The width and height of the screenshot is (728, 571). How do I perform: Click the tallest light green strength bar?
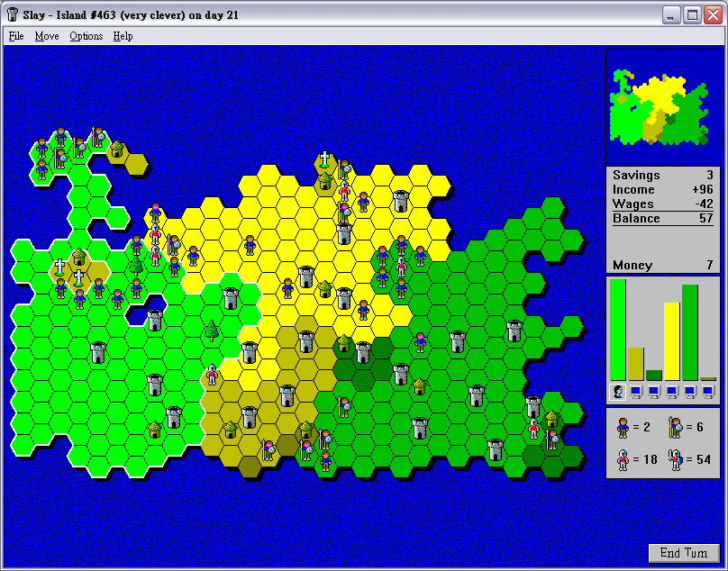(618, 330)
